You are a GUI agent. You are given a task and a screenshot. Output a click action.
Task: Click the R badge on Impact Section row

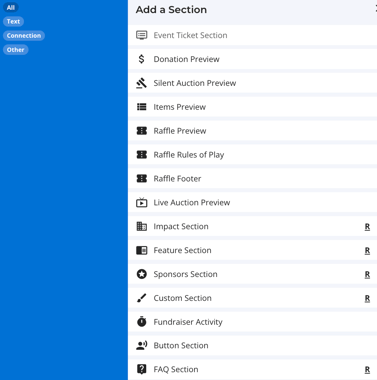pyautogui.click(x=367, y=227)
